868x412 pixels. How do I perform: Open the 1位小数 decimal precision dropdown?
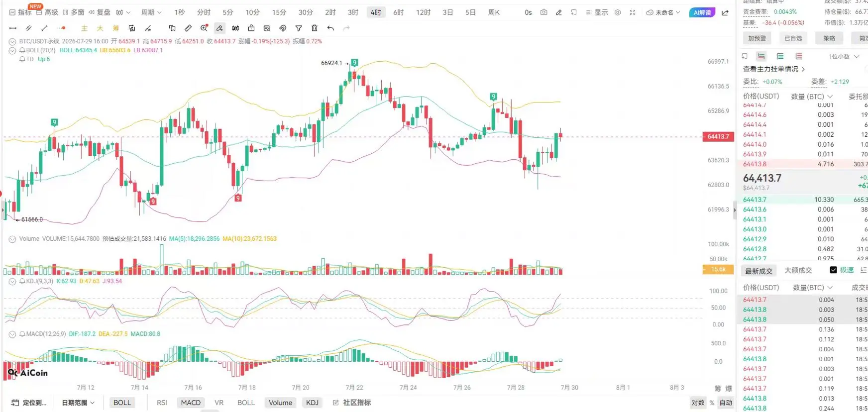(844, 56)
